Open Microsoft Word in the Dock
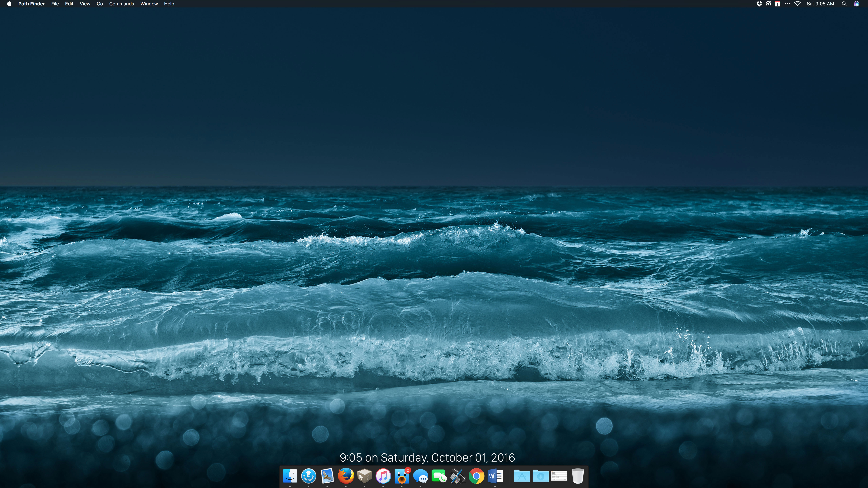The width and height of the screenshot is (868, 488). pyautogui.click(x=495, y=476)
